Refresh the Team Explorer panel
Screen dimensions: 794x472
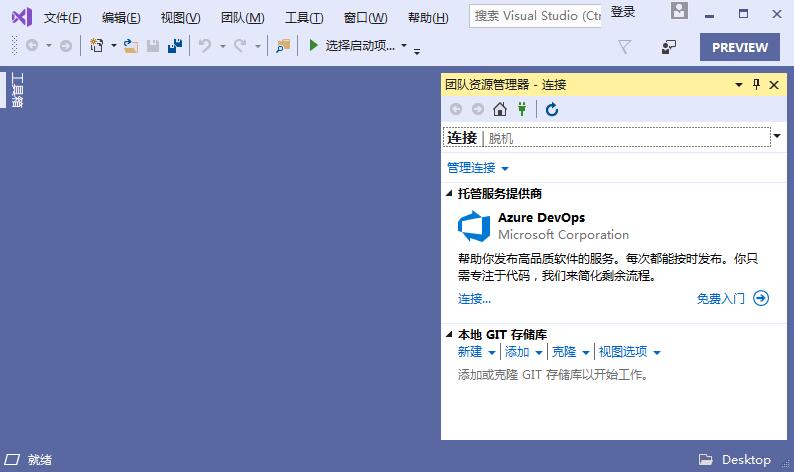(x=552, y=110)
